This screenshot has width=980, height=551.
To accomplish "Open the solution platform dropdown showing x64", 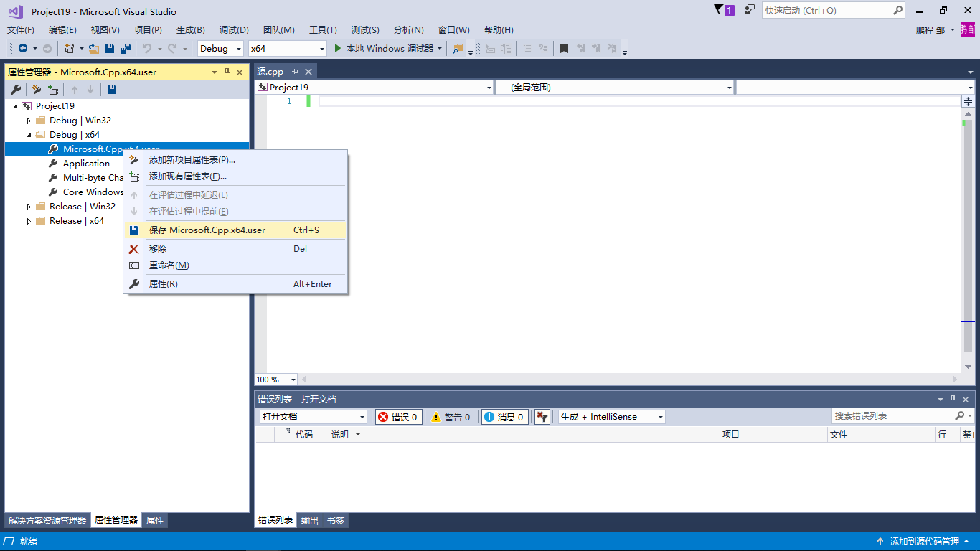I will pos(287,49).
